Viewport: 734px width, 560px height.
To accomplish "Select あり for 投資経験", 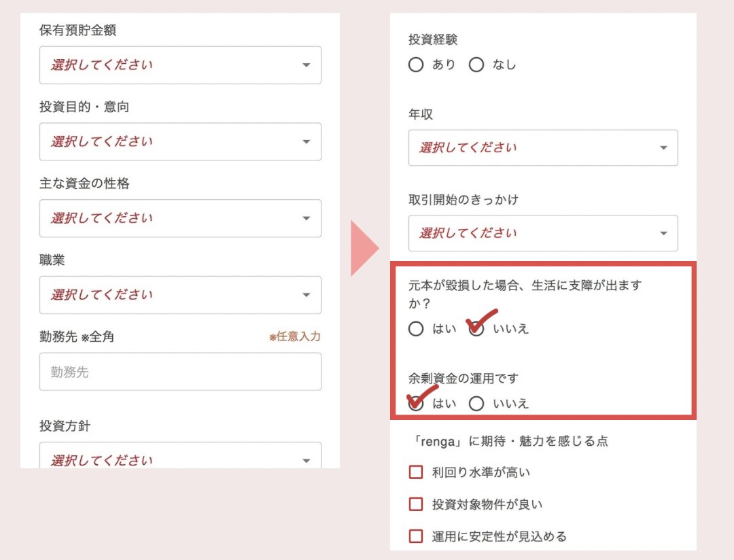I will point(416,65).
